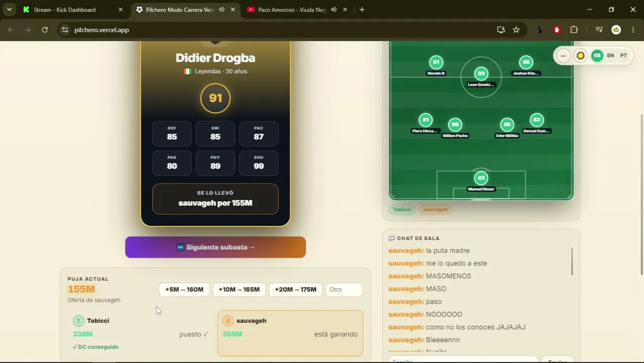Image resolution: width=644 pixels, height=363 pixels.
Task: Click the black silhouette extension icon
Action: [540, 30]
